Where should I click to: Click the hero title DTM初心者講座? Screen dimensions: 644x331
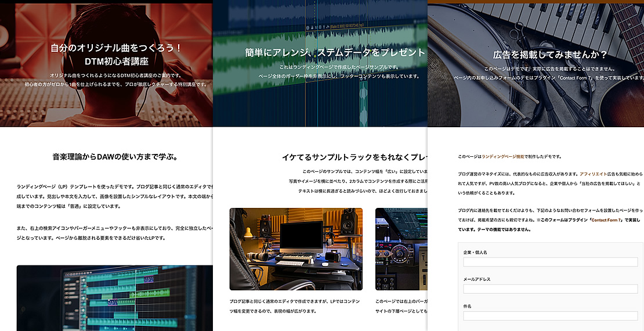coord(116,62)
